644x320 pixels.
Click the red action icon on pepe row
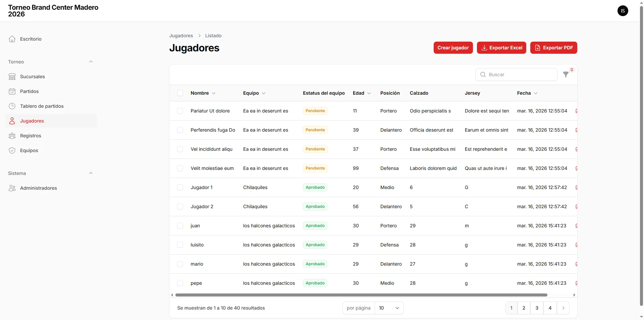tap(576, 283)
